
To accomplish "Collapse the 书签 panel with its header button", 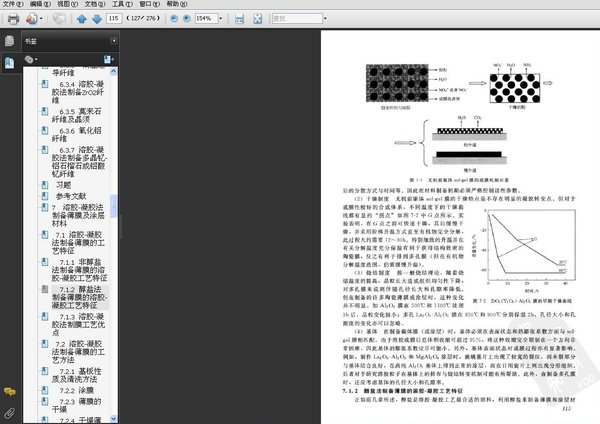I will [114, 41].
